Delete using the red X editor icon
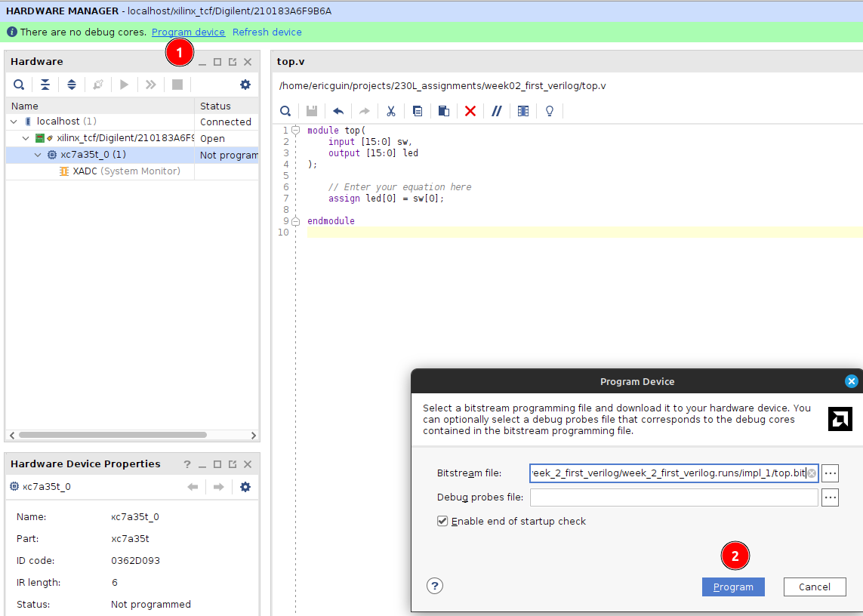863x616 pixels. pos(470,111)
